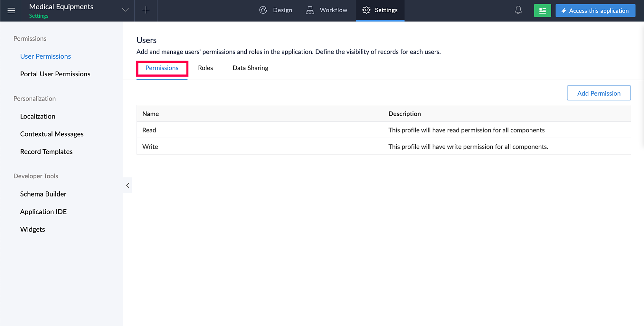Screen dimensions: 644x326
Task: Switch to the Roles tab
Action: click(205, 68)
